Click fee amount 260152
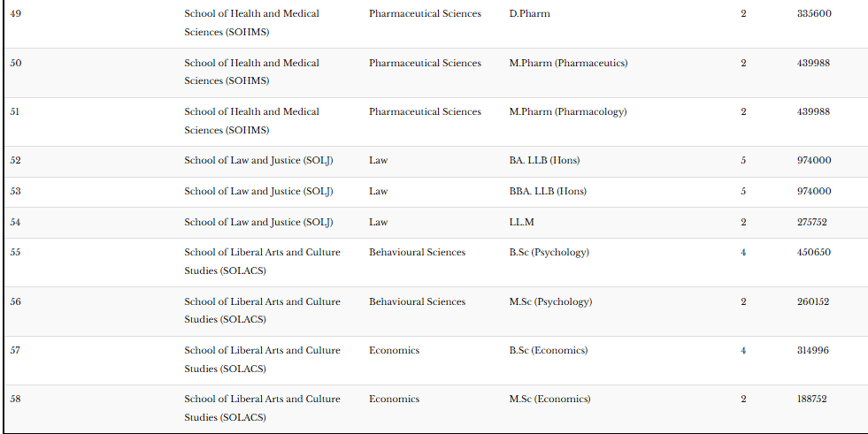 813,301
